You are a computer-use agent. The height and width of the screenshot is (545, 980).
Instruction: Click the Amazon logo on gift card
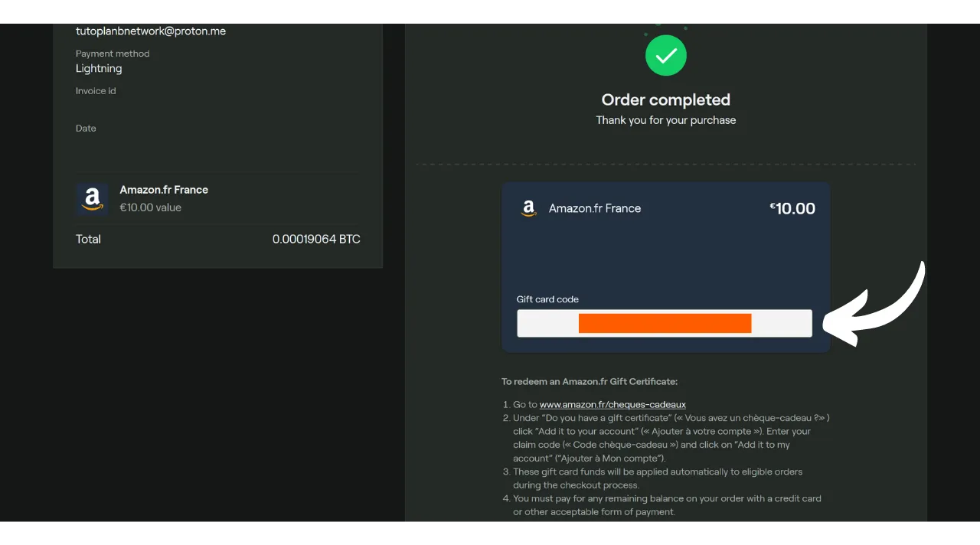[x=528, y=208]
